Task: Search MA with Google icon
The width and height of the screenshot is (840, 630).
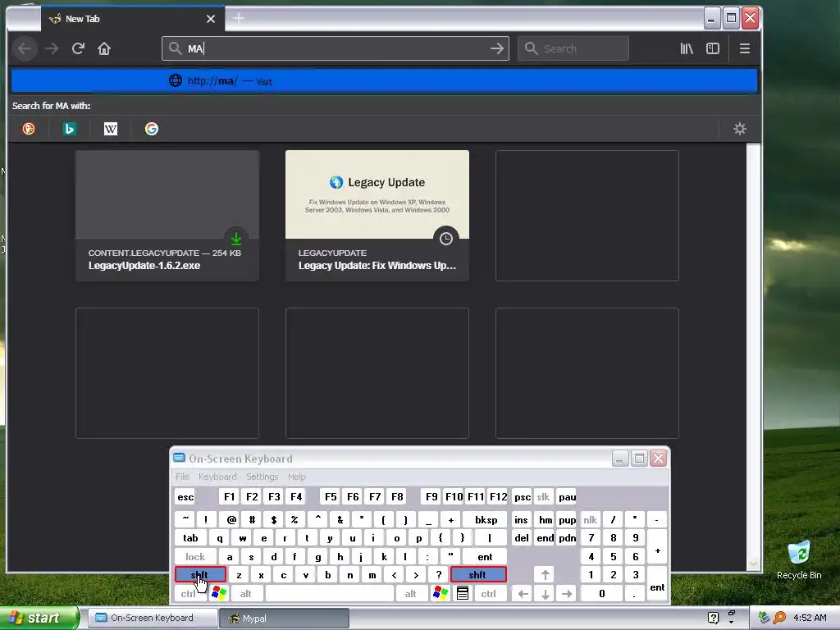Action: 152,129
